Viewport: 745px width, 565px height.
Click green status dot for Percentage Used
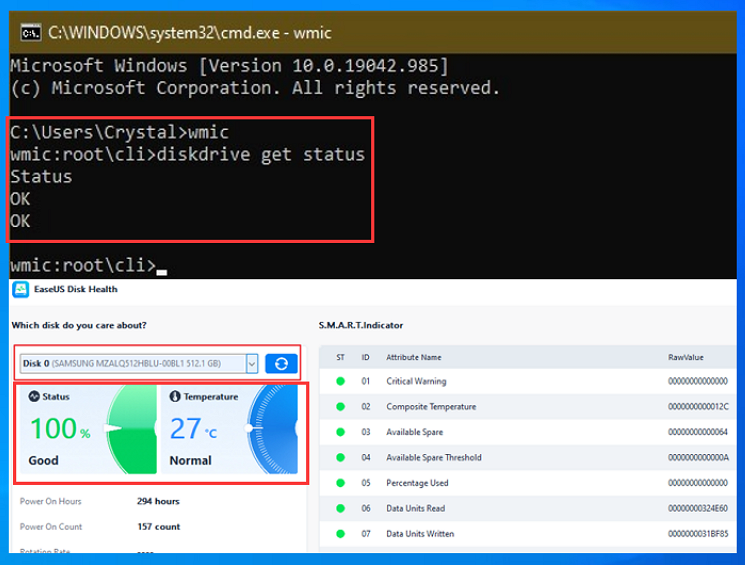[x=340, y=483]
